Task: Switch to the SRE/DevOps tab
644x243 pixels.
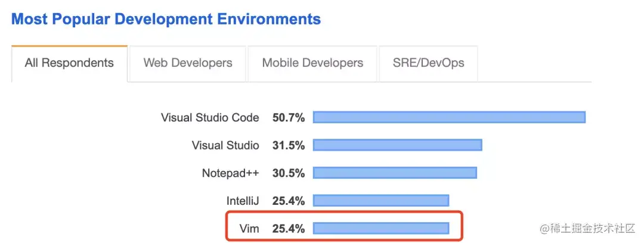Action: (428, 63)
